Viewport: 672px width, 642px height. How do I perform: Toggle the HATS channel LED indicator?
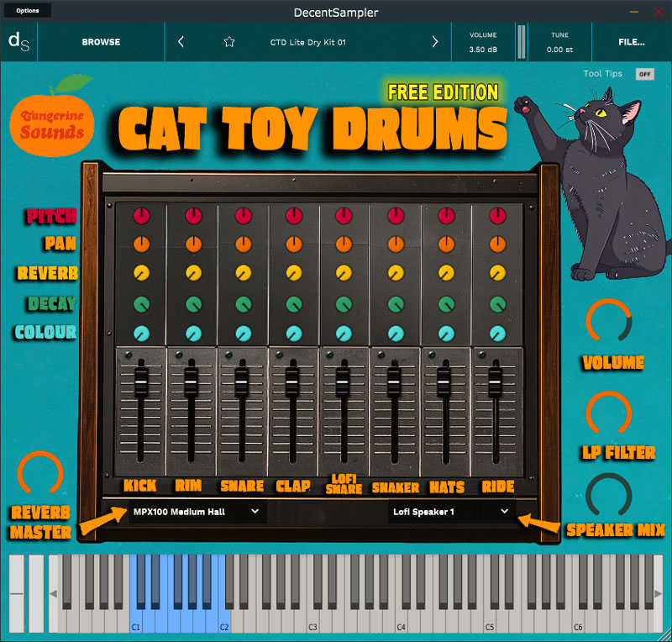pos(432,355)
